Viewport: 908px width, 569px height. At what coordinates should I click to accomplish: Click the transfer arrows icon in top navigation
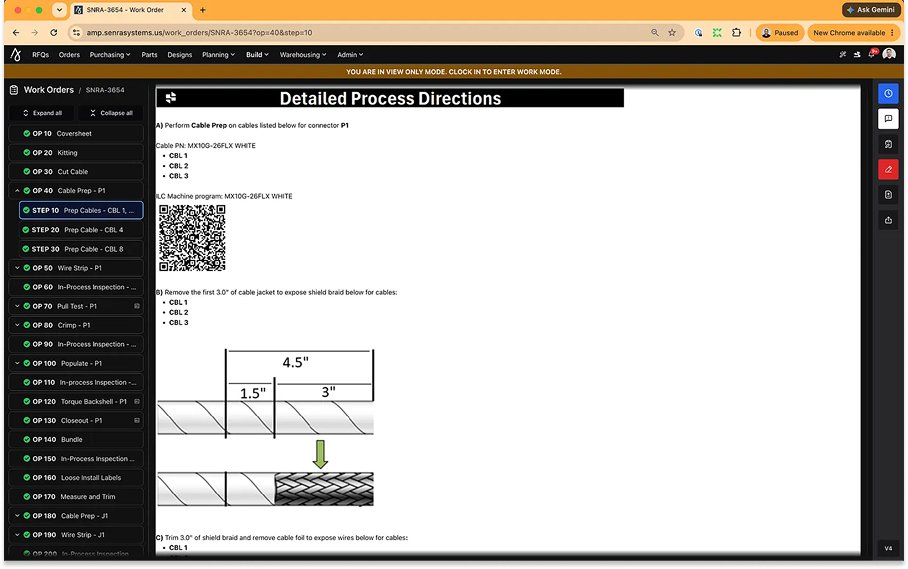[856, 54]
